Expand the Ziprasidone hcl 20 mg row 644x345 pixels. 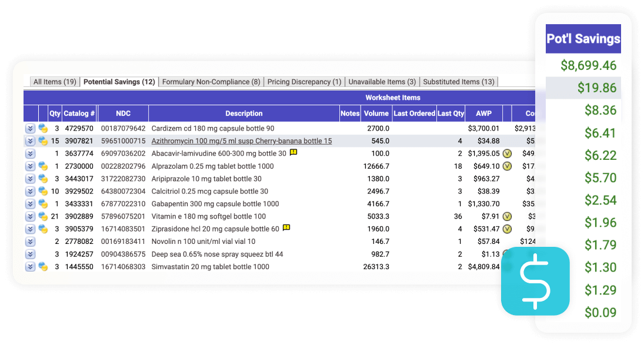(x=30, y=229)
